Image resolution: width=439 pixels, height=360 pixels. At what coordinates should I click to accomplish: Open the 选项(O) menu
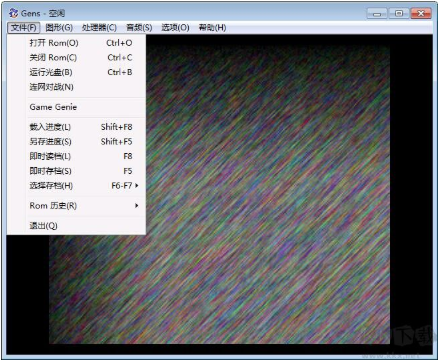pyautogui.click(x=175, y=27)
